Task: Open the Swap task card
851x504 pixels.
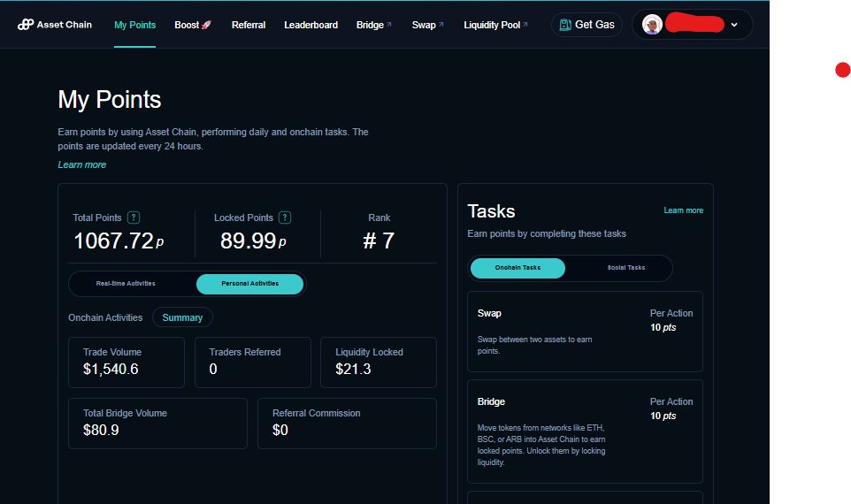Action: pos(585,332)
